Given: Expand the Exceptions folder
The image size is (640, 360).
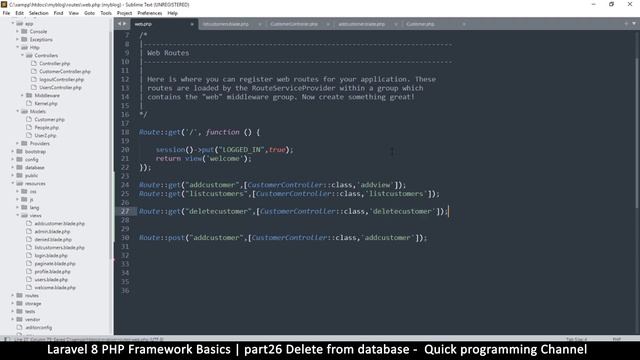Looking at the screenshot, I should tap(18, 39).
